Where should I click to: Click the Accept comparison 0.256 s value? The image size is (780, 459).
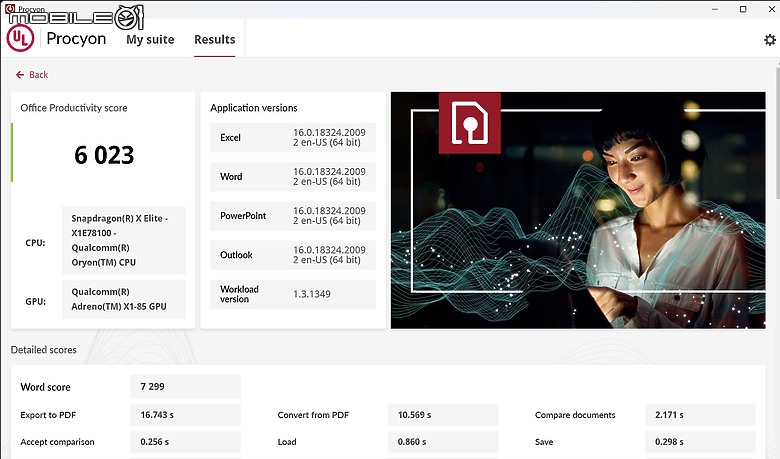[186, 442]
